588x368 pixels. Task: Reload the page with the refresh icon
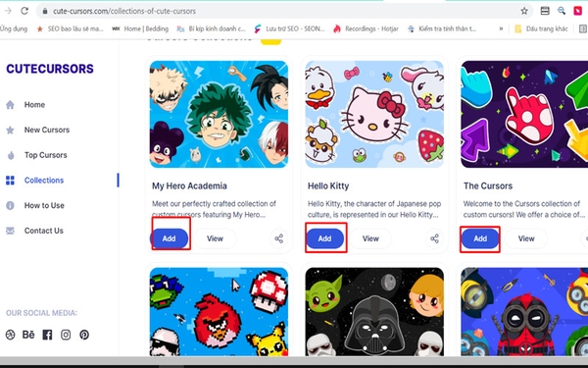(x=24, y=11)
